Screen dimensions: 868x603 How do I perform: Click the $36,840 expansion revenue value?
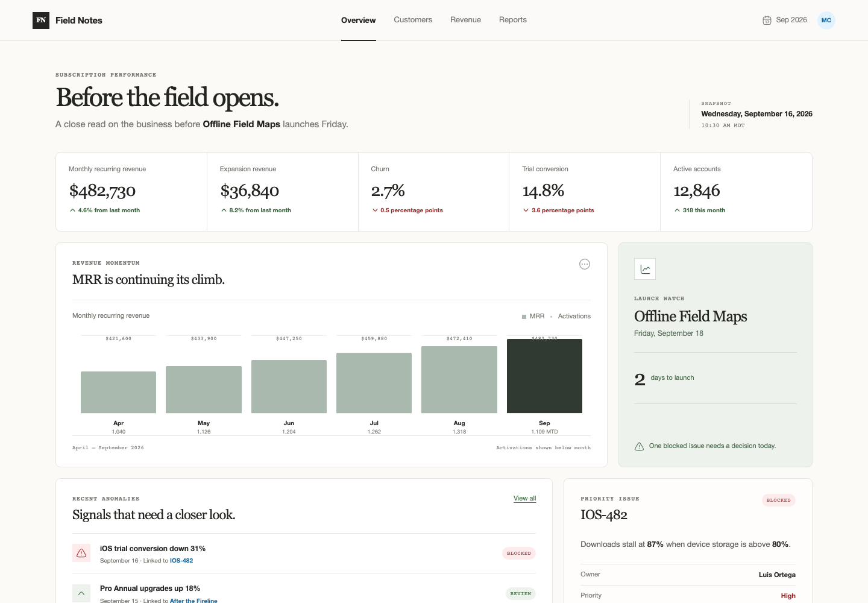[250, 191]
